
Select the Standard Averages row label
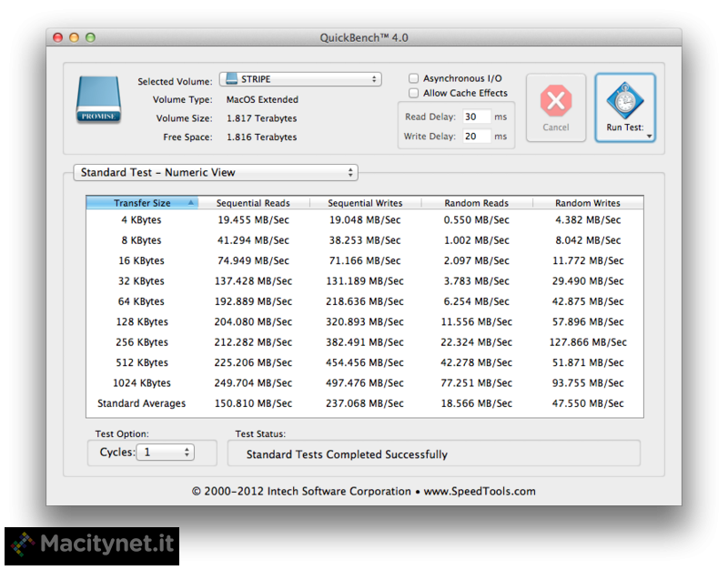pos(142,403)
